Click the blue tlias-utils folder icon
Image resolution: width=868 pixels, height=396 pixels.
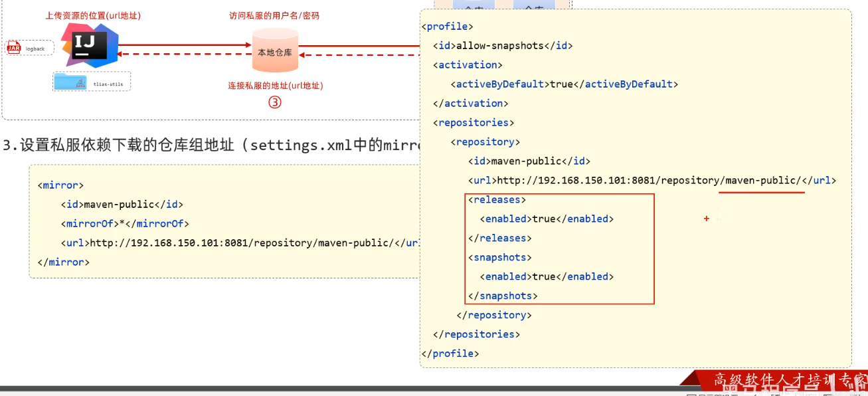[70, 82]
